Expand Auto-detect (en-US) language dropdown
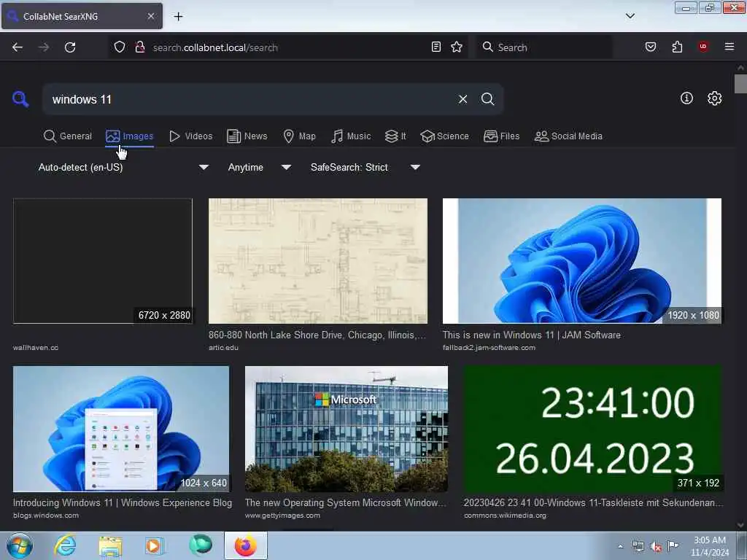 (123, 167)
